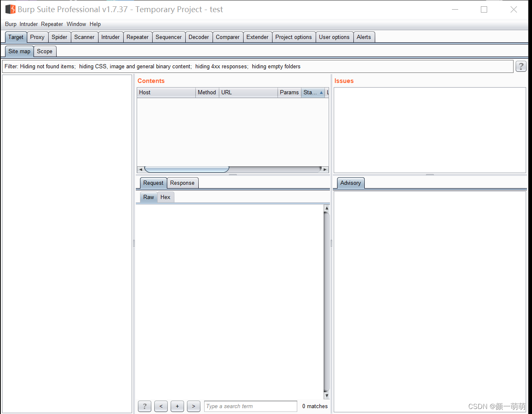532x414 pixels.
Task: Click the Contents table scroll left arrow
Action: pos(140,169)
